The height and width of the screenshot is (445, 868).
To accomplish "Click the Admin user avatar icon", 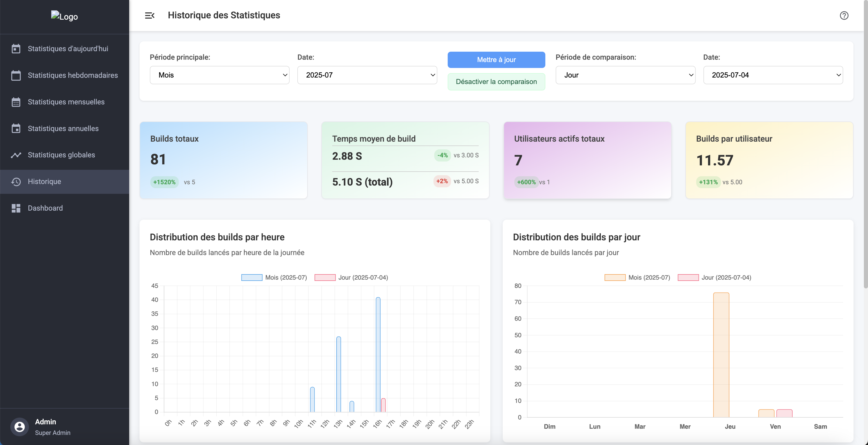I will [x=20, y=427].
